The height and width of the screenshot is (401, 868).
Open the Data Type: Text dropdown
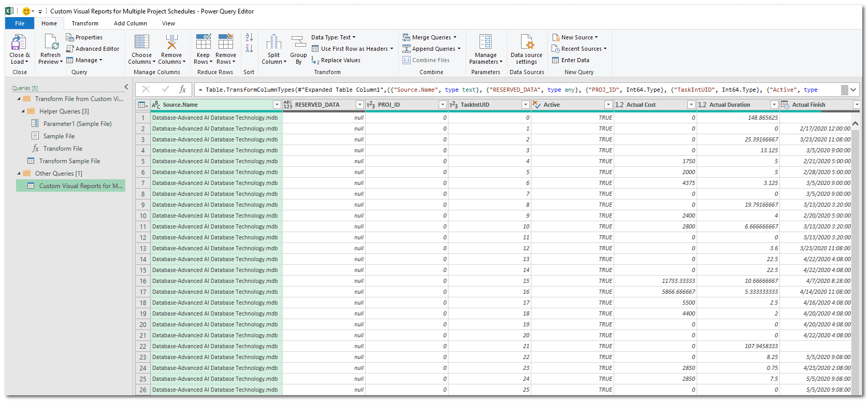pyautogui.click(x=334, y=37)
